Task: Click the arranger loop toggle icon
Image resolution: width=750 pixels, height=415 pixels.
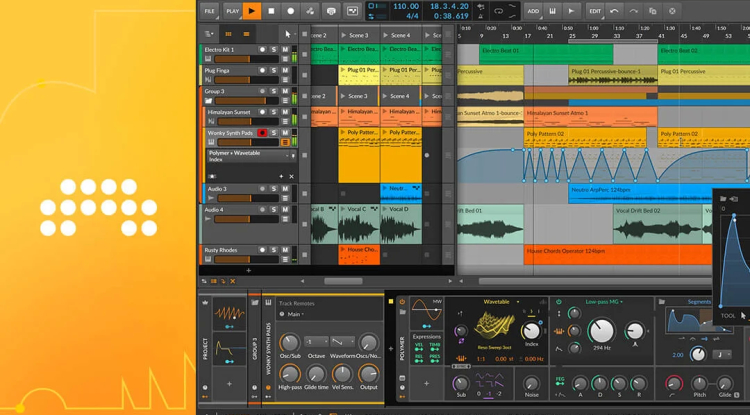Action: (x=498, y=11)
